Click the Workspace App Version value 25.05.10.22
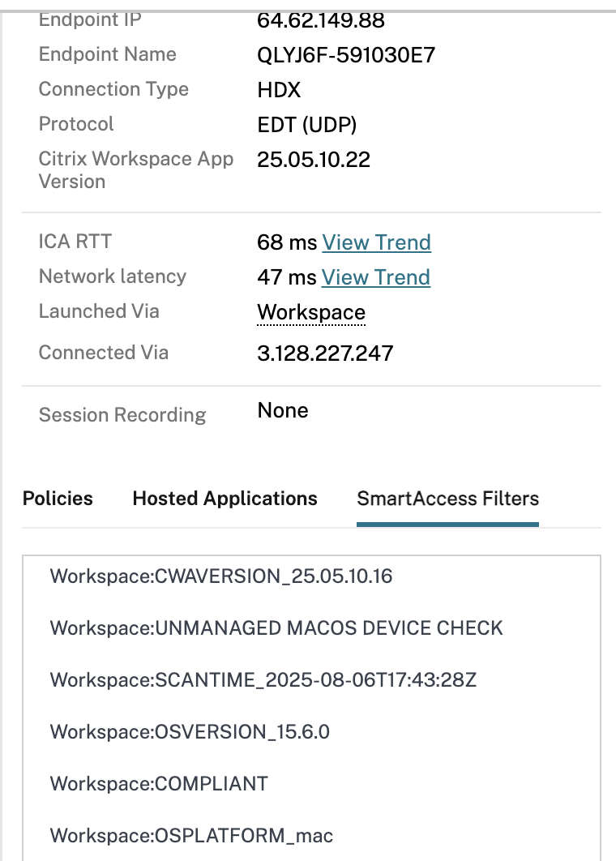 (x=314, y=160)
